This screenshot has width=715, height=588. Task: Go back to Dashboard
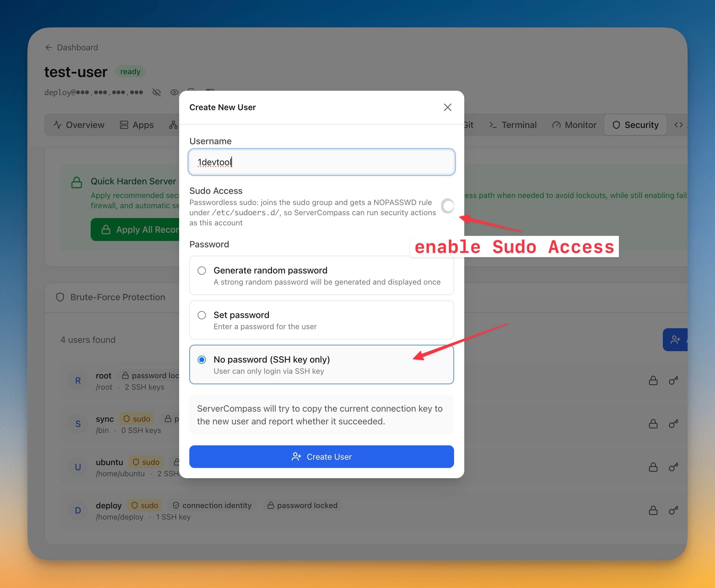point(71,47)
